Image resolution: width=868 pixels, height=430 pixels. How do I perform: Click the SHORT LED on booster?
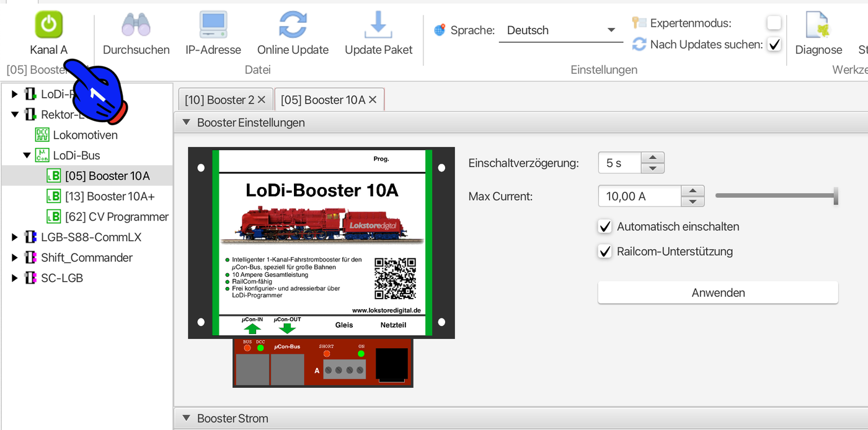click(326, 354)
